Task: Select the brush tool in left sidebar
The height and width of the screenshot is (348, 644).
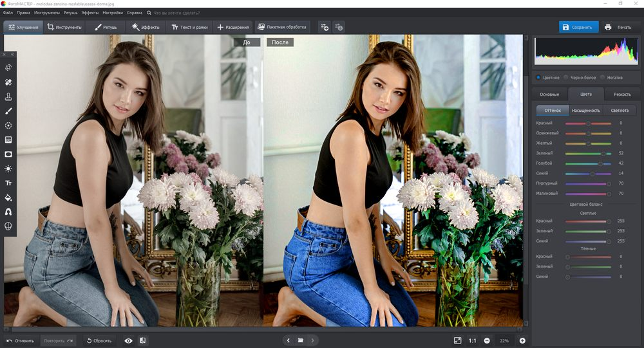Action: [8, 111]
